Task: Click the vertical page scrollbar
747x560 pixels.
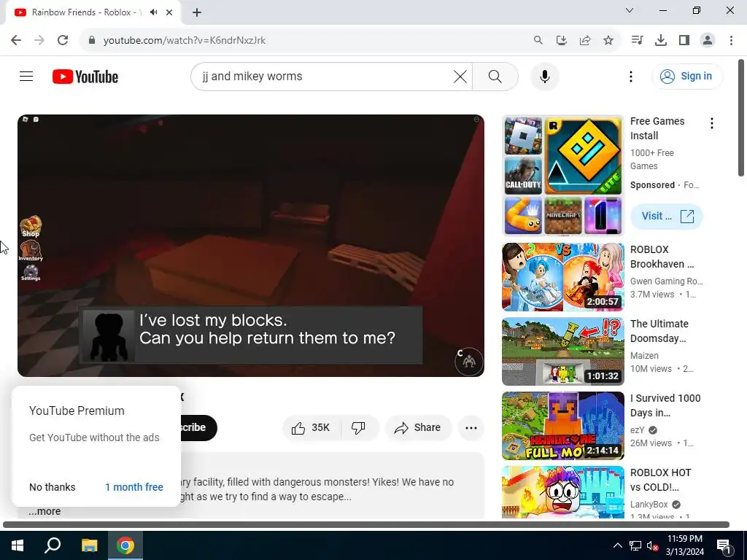Action: tap(741, 117)
